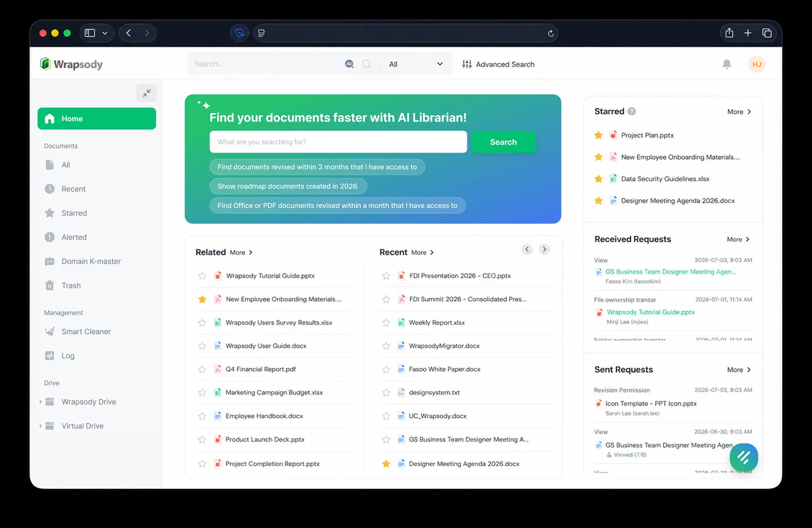Open Wrapsody Tutorial Guide.pptx in Received Requests
The width and height of the screenshot is (812, 528).
point(650,312)
